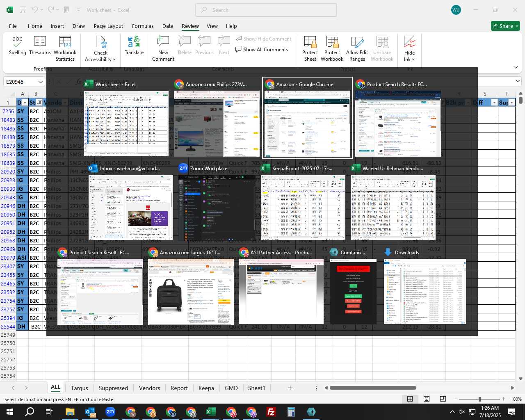Switch to the Home ribbon tab
This screenshot has height=420, width=525.
(x=35, y=26)
